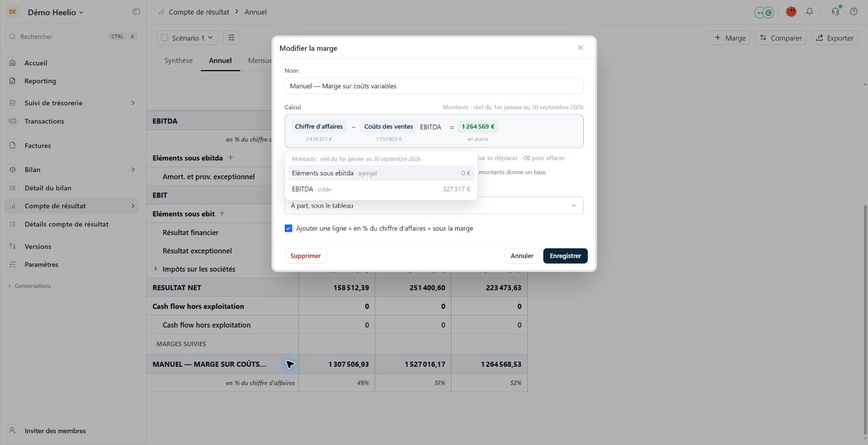Open the Démo Heelio workspace dropdown

(x=55, y=12)
